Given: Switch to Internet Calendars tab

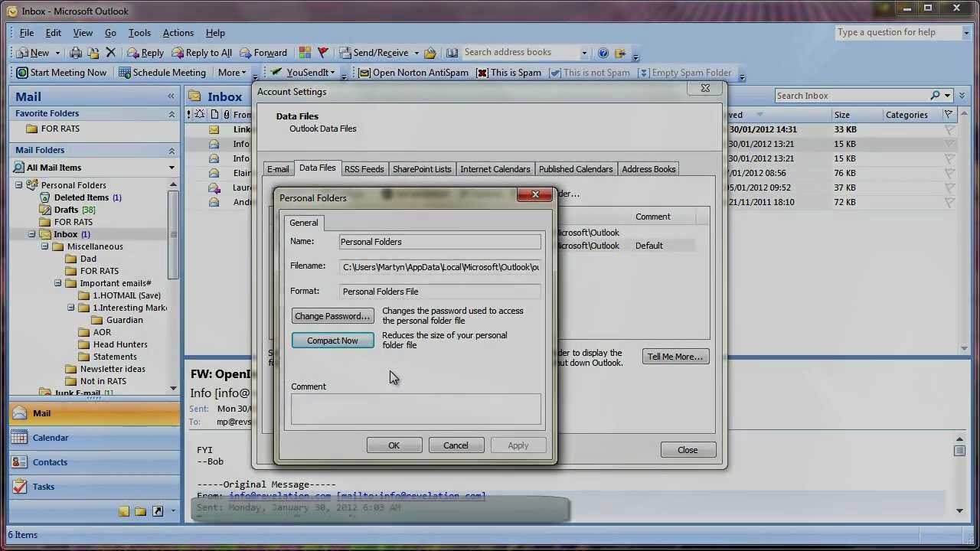Looking at the screenshot, I should 495,169.
